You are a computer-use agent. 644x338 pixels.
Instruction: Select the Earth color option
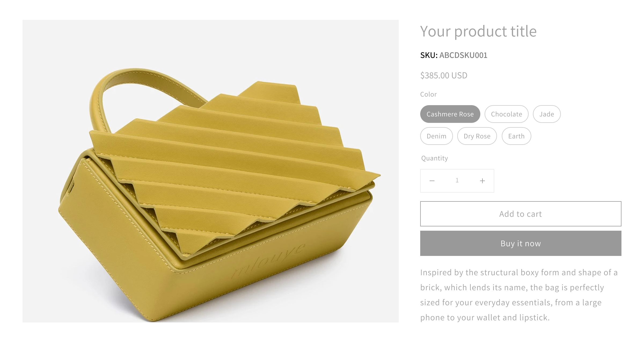(516, 136)
